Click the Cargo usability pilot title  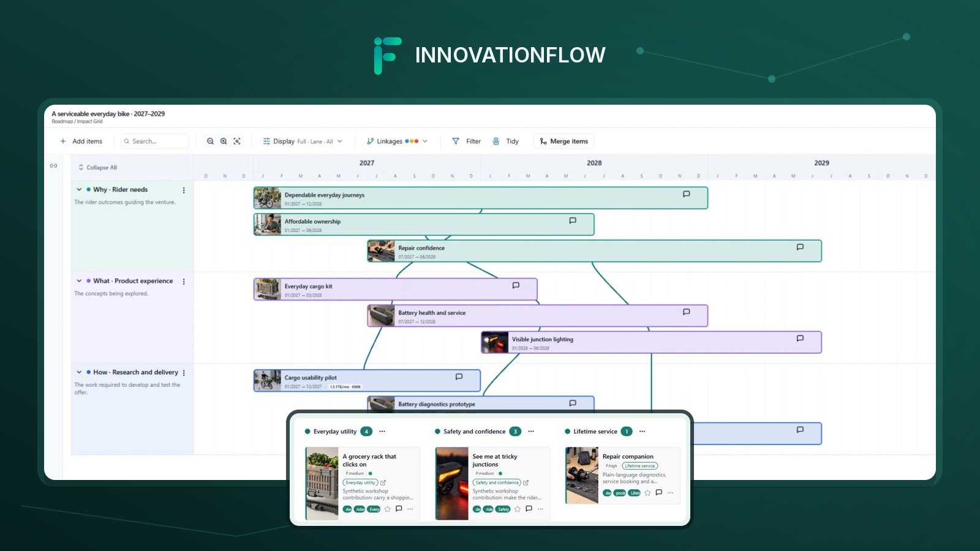pyautogui.click(x=311, y=378)
